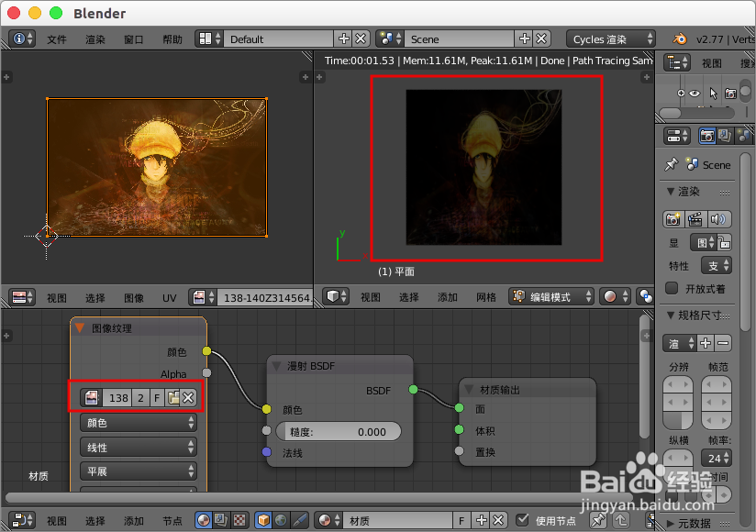The image size is (756, 532).
Task: Toggle the 使用节点 checkbox
Action: pyautogui.click(x=522, y=520)
